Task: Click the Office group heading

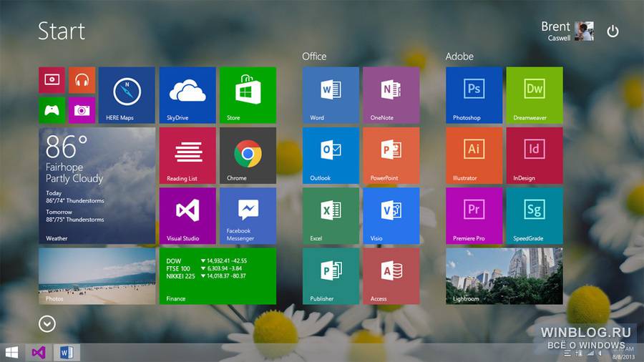Action: (x=314, y=57)
